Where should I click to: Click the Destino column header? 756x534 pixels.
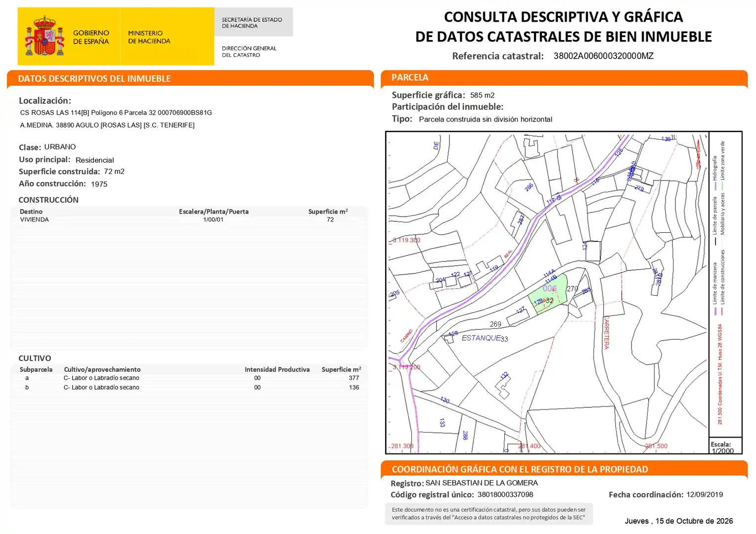tap(31, 212)
